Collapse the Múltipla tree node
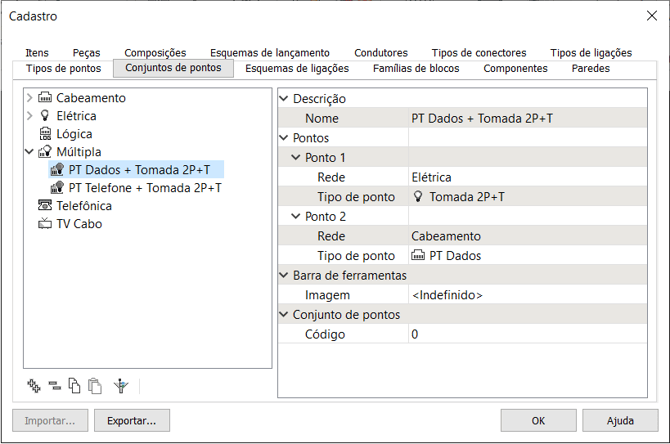The height and width of the screenshot is (444, 670). pos(29,152)
